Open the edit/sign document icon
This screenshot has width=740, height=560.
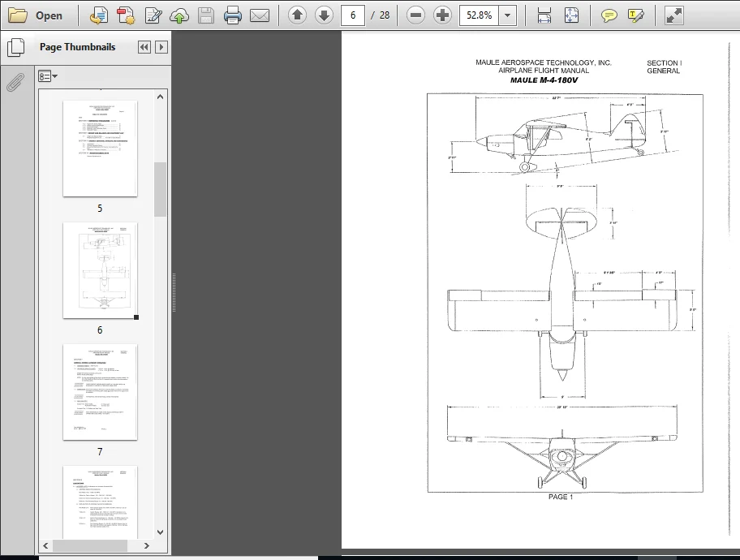(x=153, y=15)
